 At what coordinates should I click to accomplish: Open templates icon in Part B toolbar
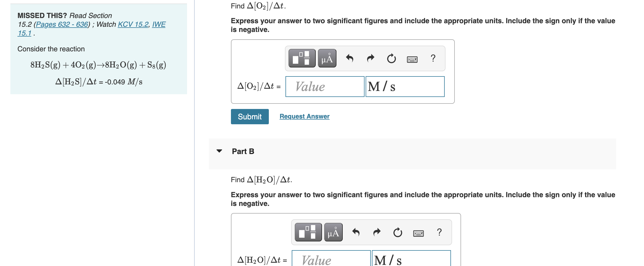point(308,232)
